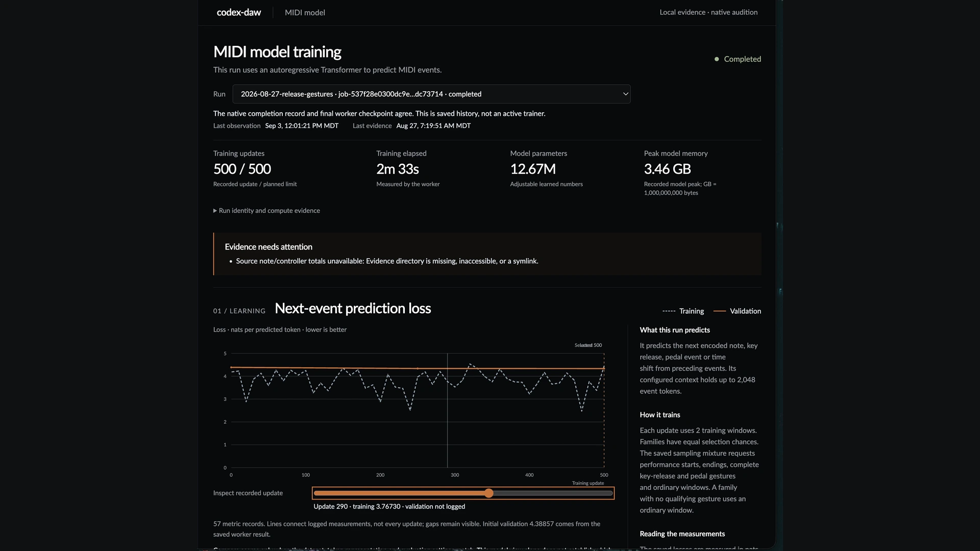Screen dimensions: 980x551
Task: Click the Validation legend entry
Action: [x=737, y=311]
